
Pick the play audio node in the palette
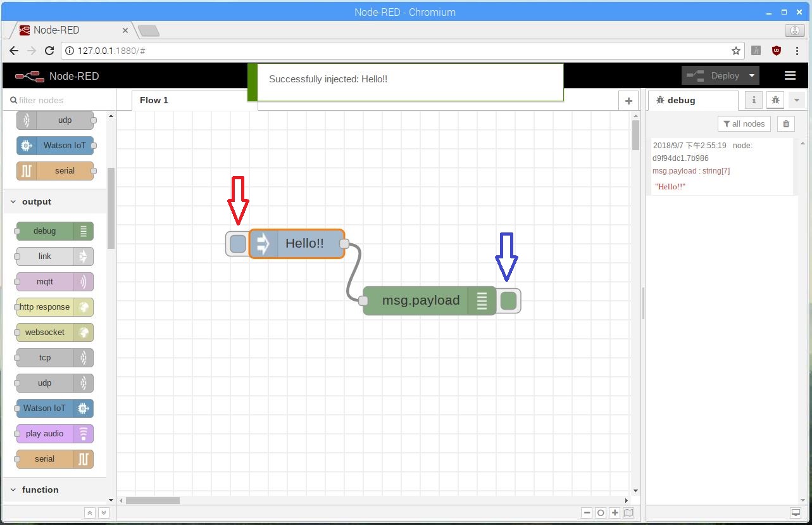[x=55, y=434]
